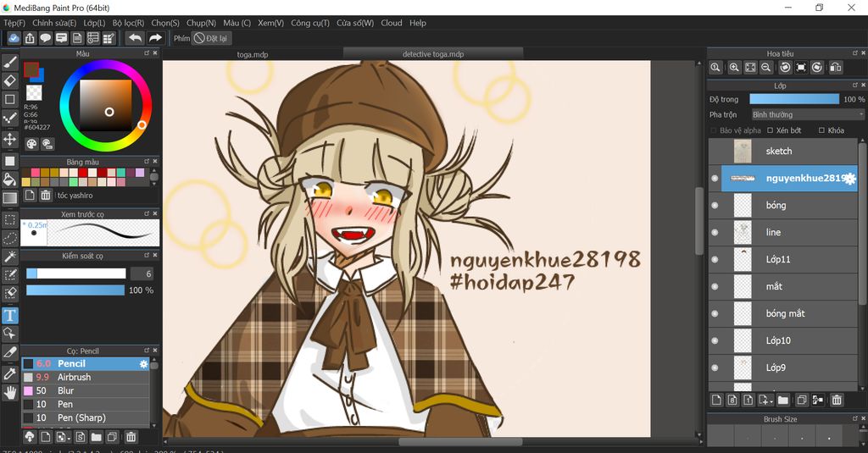Click the Độ trong opacity slider
This screenshot has width=868, height=453.
tap(794, 99)
